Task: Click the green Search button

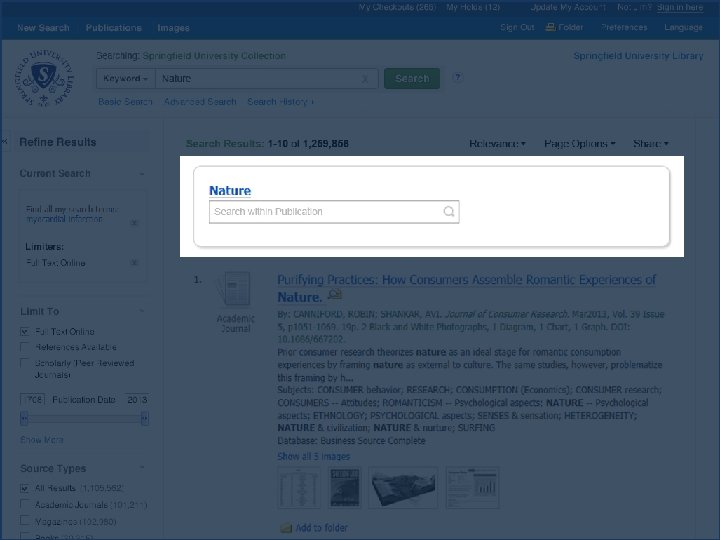Action: pyautogui.click(x=412, y=79)
